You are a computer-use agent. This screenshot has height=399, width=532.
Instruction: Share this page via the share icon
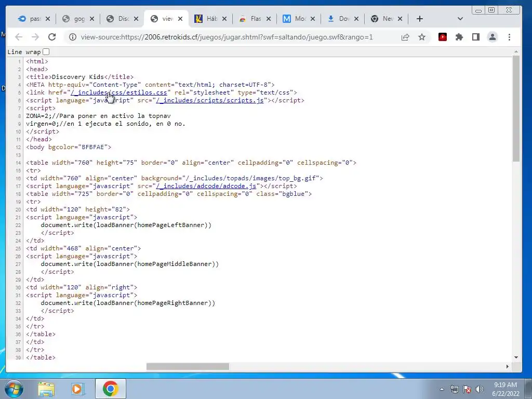click(x=405, y=37)
